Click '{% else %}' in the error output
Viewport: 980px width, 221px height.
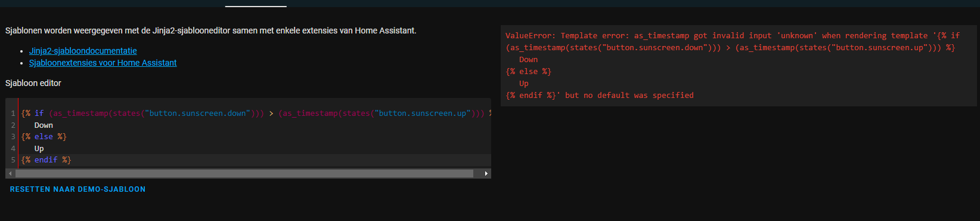(x=529, y=72)
